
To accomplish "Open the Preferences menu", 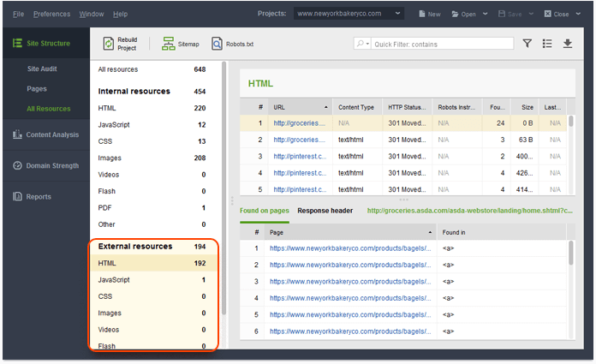I will point(51,14).
